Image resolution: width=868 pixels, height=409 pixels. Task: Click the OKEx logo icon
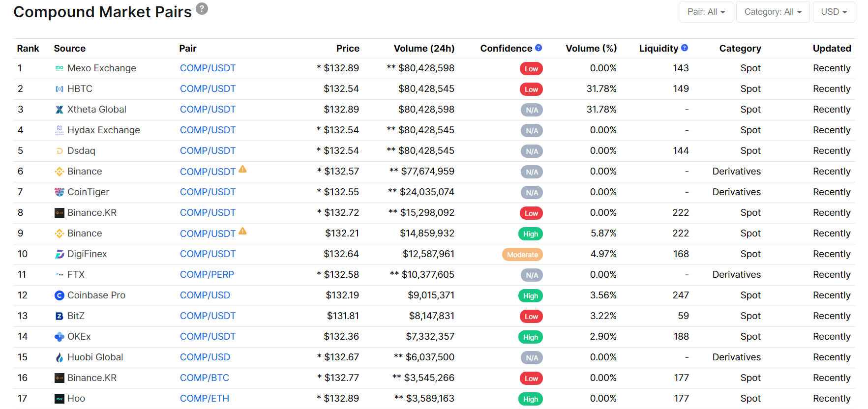pyautogui.click(x=60, y=337)
